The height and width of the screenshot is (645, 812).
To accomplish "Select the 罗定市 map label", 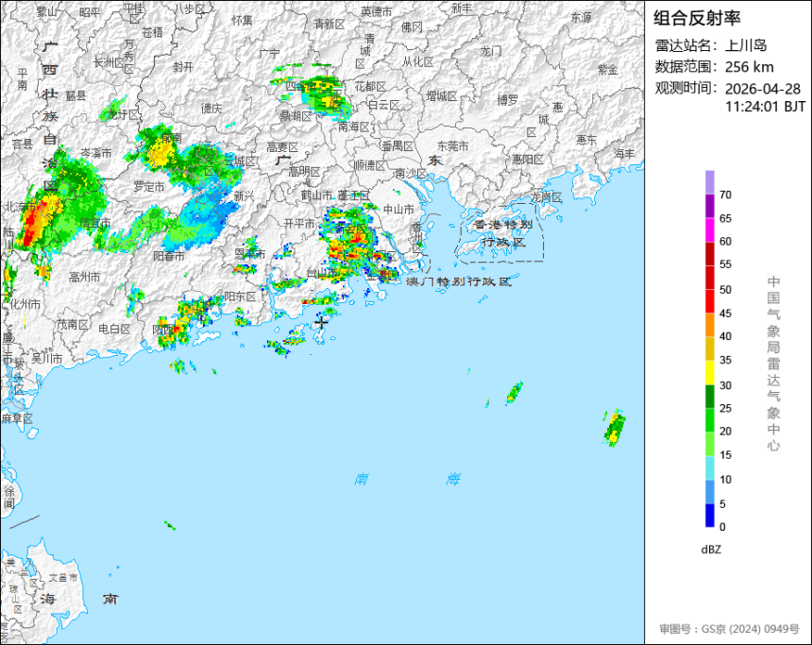I will [148, 186].
